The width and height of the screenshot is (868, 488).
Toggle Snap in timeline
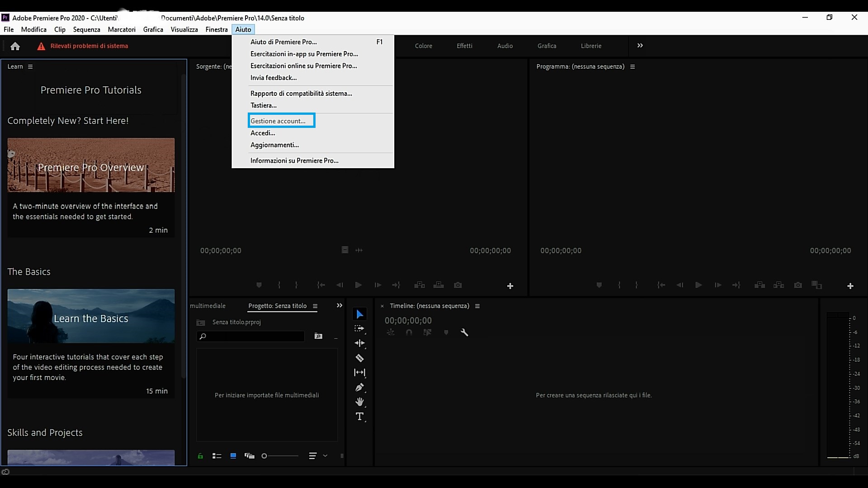409,333
